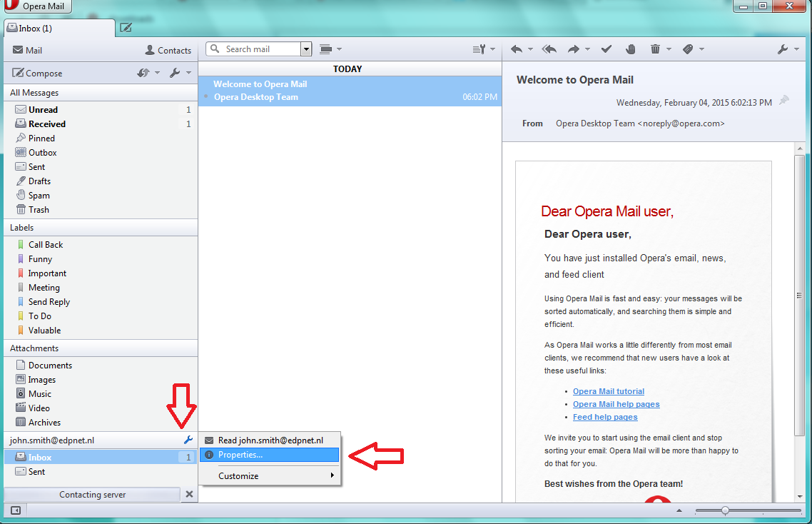
Task: Open the Mail panel
Action: pyautogui.click(x=27, y=50)
